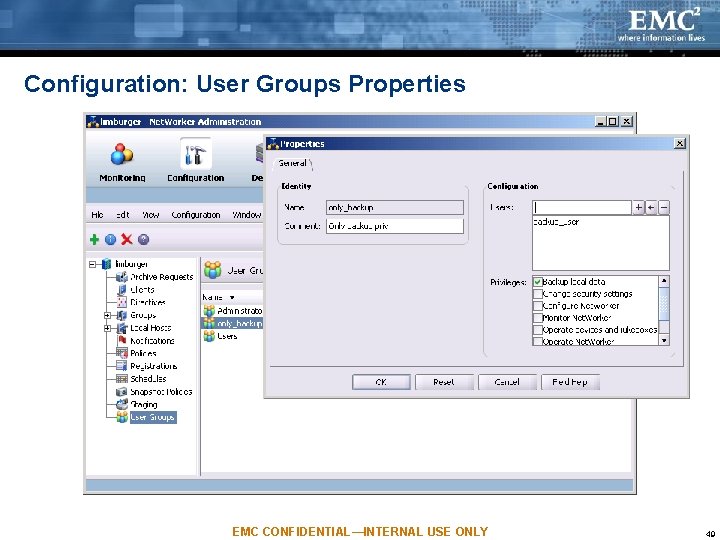Viewport: 720px width, 540px height.
Task: Select the User Groups tree label
Action: [153, 417]
